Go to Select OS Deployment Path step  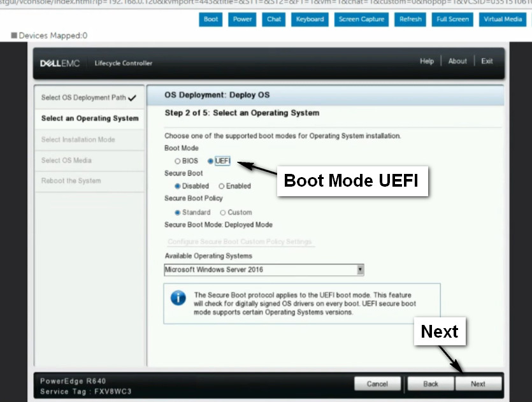pyautogui.click(x=90, y=97)
